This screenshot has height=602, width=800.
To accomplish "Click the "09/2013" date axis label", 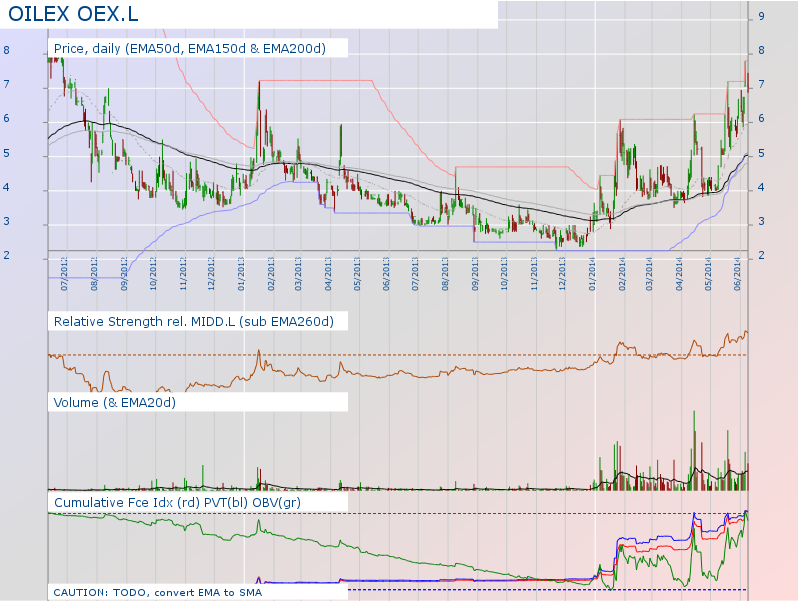I will (x=476, y=274).
